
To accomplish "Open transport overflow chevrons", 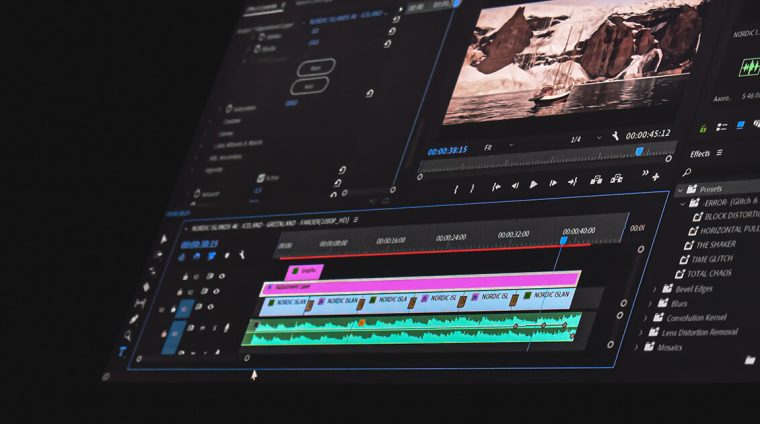I will (645, 173).
